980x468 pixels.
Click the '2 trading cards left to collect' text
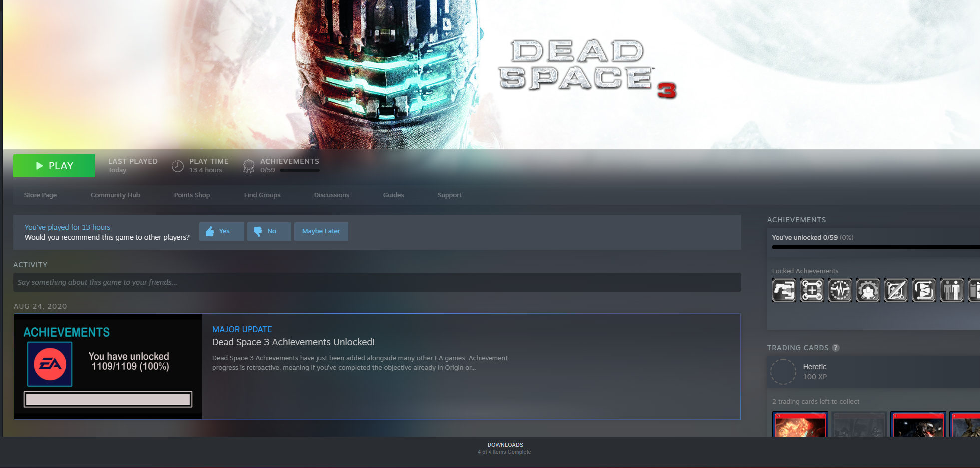816,401
